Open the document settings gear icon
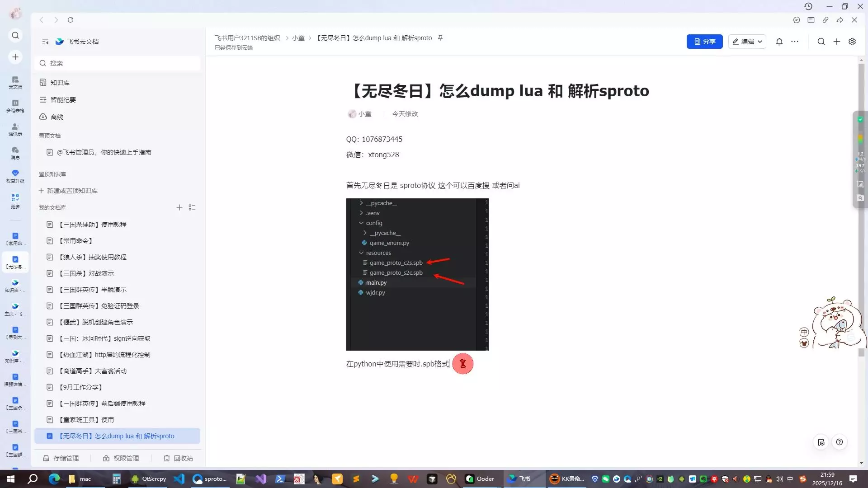 [x=852, y=42]
